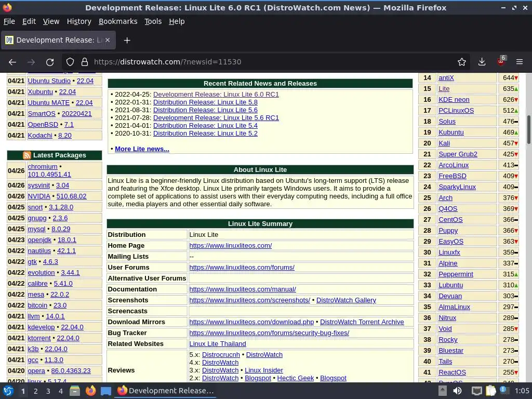The width and height of the screenshot is (532, 399).
Task: Reload the current page
Action: tap(50, 62)
